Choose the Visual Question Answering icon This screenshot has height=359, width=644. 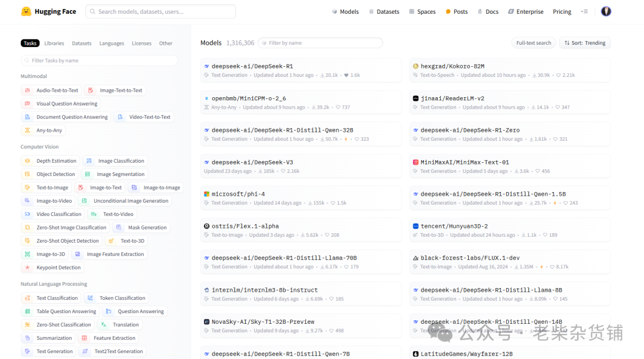pos(27,104)
